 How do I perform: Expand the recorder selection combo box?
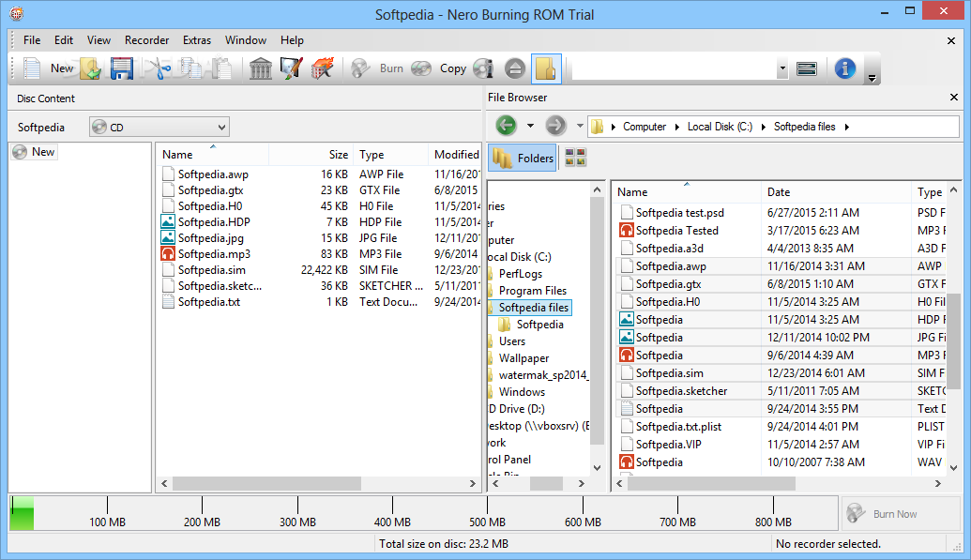click(x=781, y=68)
